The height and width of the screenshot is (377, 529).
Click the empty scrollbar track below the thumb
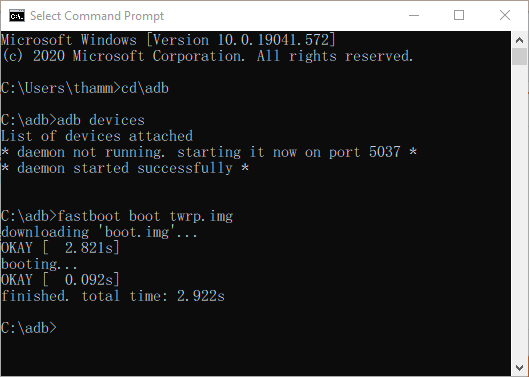point(520,212)
